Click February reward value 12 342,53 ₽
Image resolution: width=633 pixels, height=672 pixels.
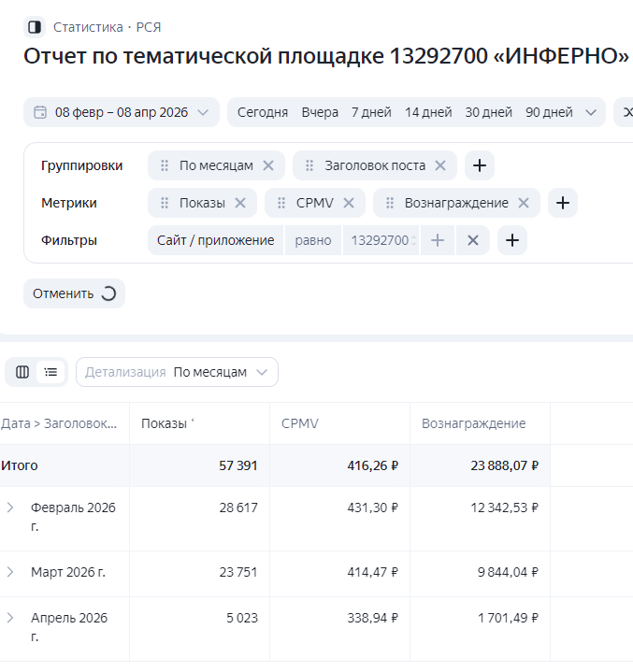click(504, 508)
